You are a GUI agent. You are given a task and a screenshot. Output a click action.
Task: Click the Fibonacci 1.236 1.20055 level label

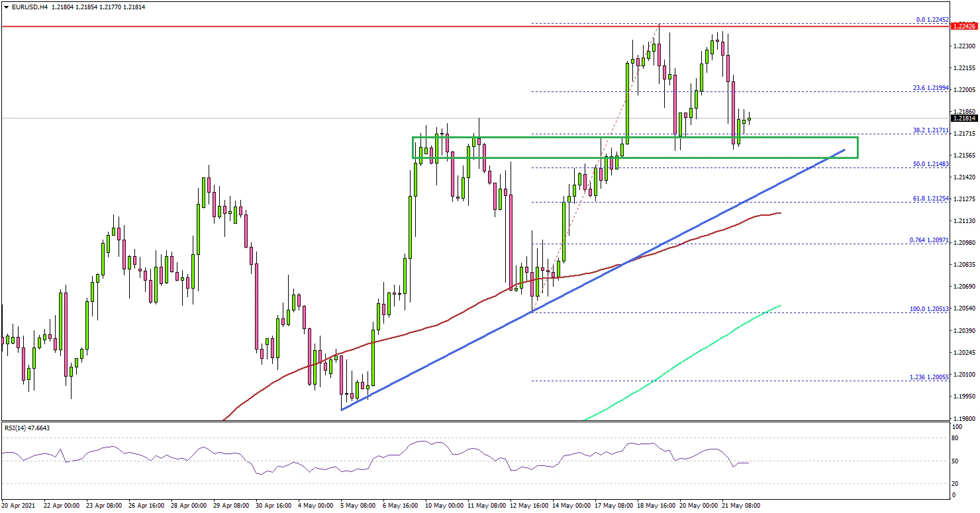(928, 377)
